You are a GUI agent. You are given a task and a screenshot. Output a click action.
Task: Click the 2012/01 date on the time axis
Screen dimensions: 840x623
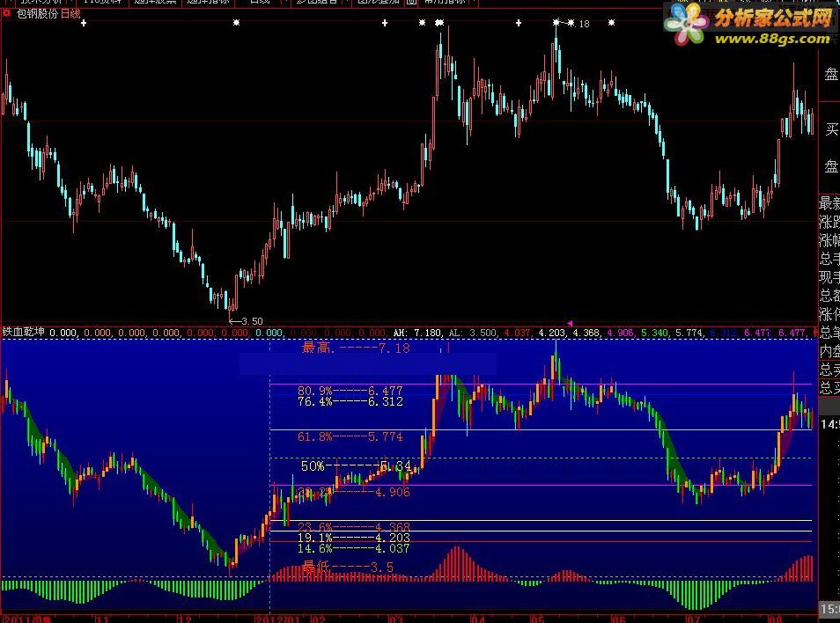pos(278,619)
